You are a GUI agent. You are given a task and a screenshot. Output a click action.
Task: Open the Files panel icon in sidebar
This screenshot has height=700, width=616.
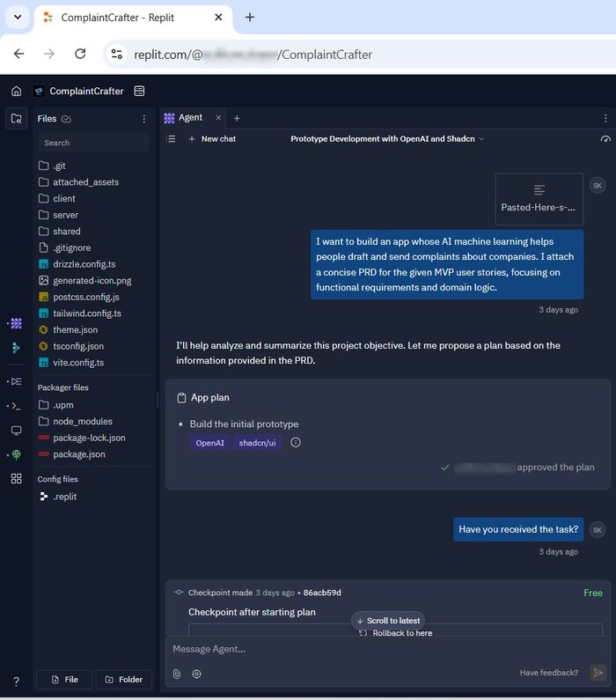coord(16,119)
